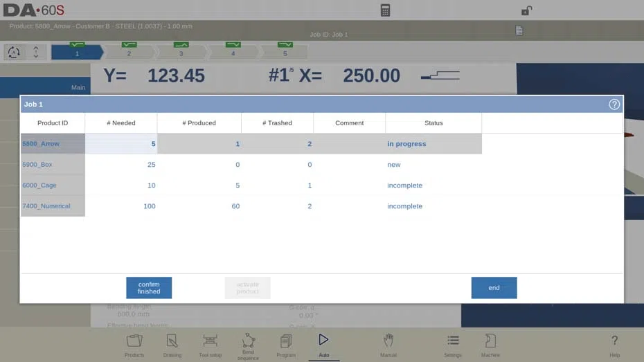
Task: Select bend step 4
Action: (233, 52)
